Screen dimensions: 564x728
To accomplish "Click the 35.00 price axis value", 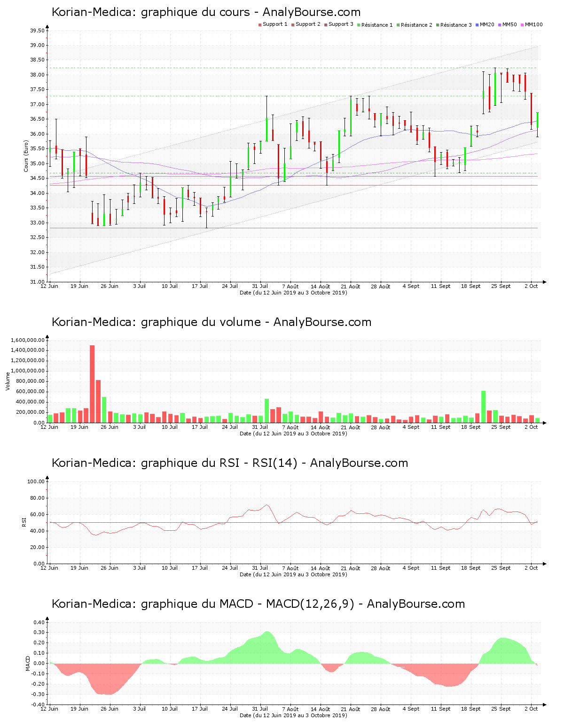I will [38, 163].
